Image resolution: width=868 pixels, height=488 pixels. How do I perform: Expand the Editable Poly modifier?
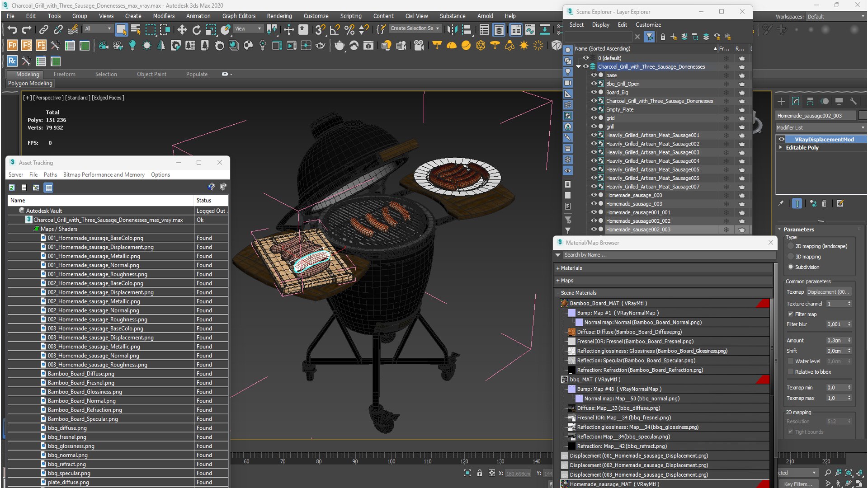coord(781,147)
